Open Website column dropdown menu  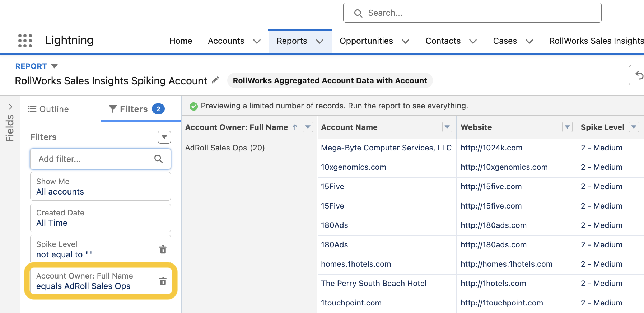tap(567, 127)
